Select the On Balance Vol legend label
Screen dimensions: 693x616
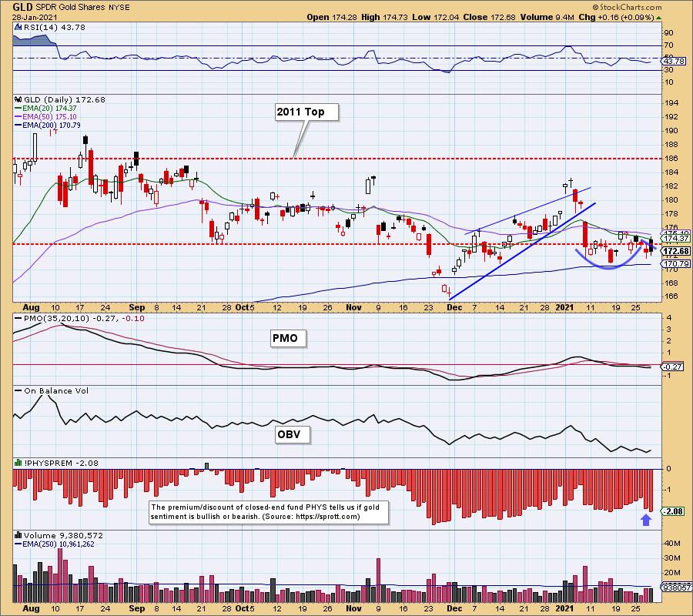point(52,390)
